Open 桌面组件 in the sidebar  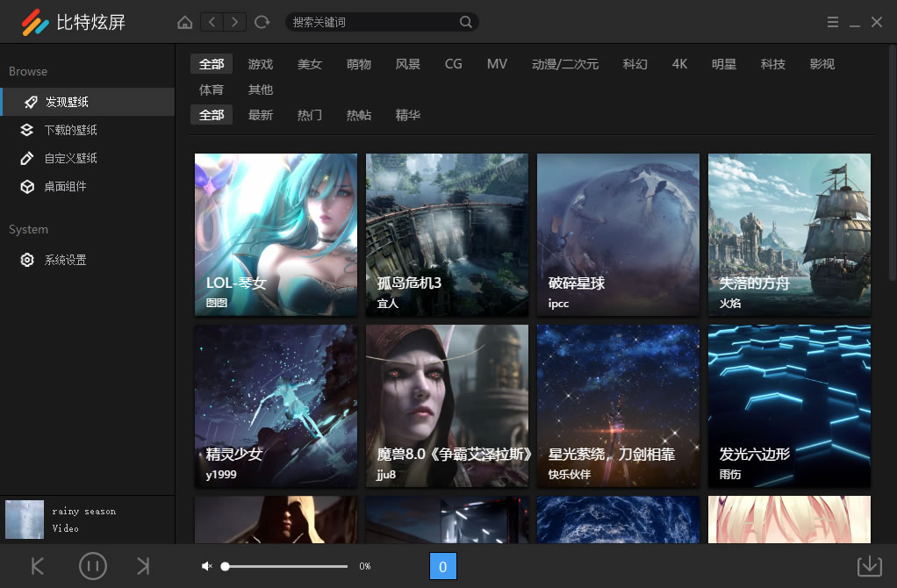point(88,186)
